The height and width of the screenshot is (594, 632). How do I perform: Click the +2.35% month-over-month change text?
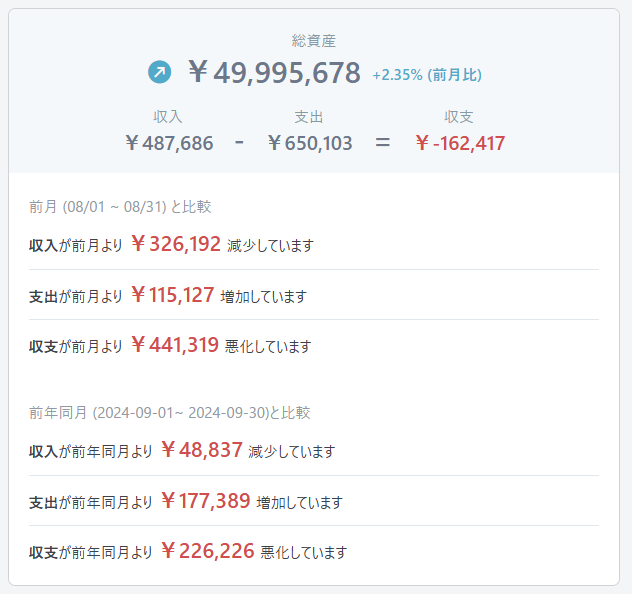pos(427,75)
